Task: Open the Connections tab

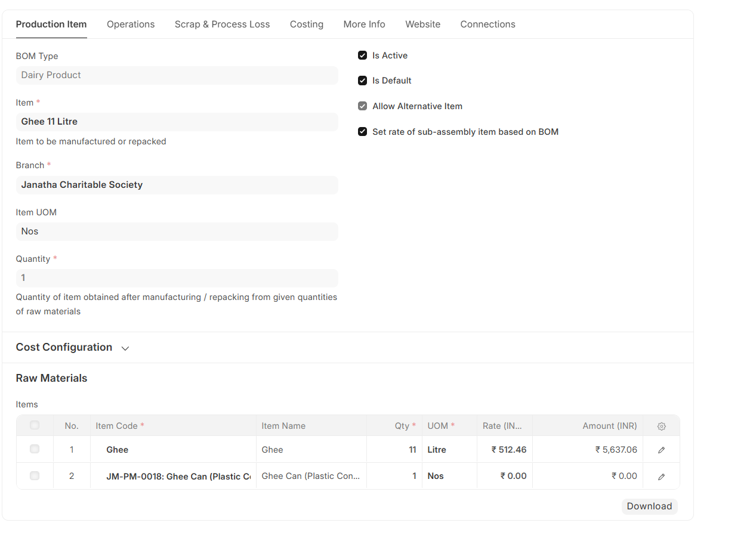Action: [487, 24]
